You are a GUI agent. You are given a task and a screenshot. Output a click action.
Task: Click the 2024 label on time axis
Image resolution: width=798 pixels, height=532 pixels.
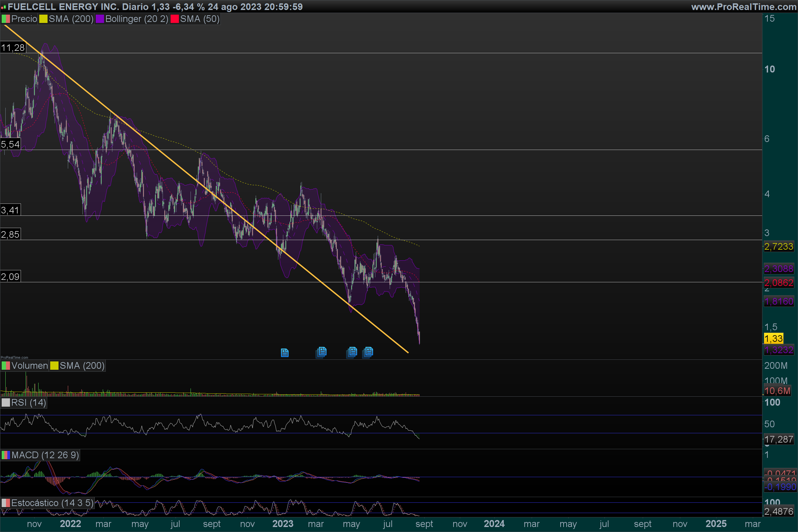(494, 524)
